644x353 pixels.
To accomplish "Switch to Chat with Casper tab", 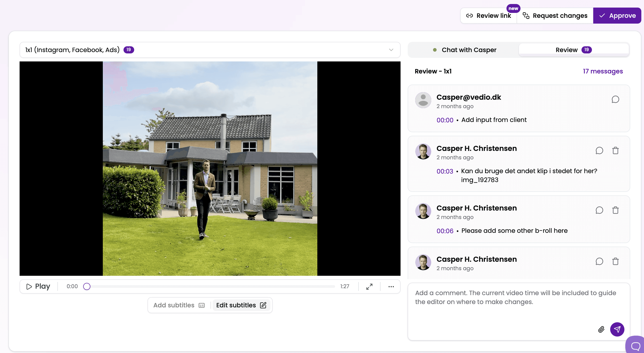I will click(464, 50).
